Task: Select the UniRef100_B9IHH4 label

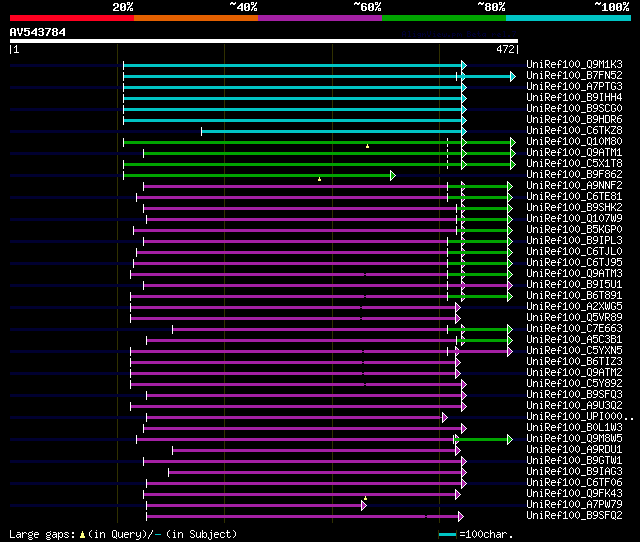Action: pyautogui.click(x=574, y=98)
